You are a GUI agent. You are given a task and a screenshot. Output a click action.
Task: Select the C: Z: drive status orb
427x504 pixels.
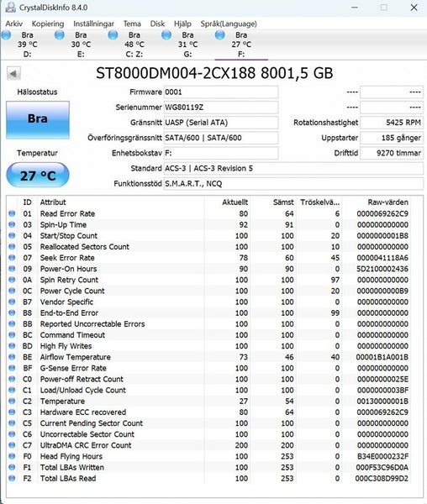click(113, 35)
